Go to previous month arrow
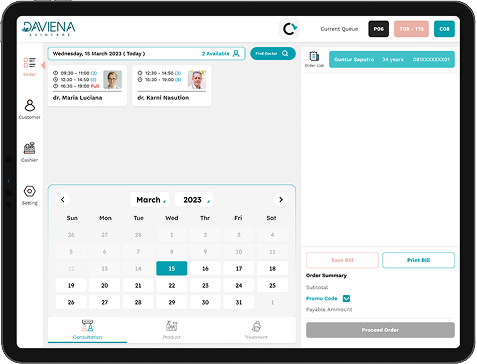The height and width of the screenshot is (364, 477). tap(63, 200)
